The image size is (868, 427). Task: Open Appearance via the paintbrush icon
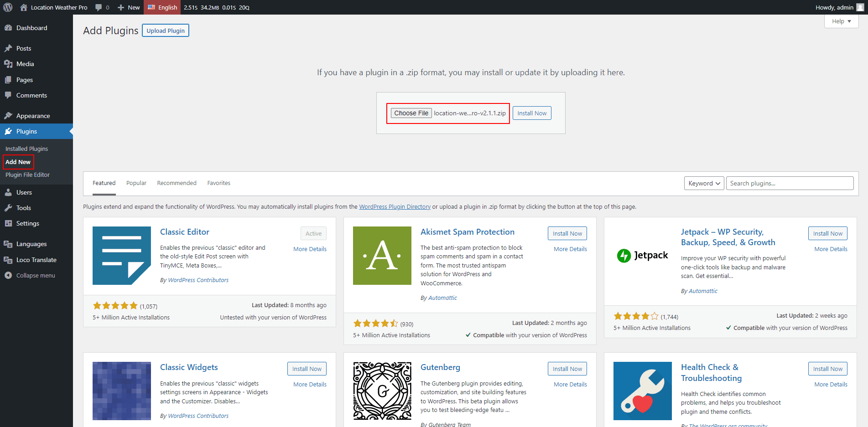[x=8, y=116]
